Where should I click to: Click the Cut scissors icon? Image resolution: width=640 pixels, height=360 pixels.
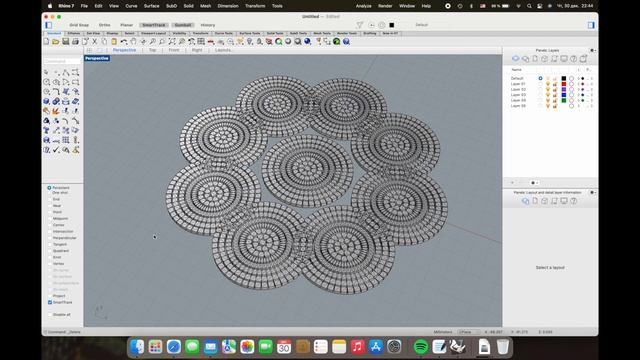[95, 42]
